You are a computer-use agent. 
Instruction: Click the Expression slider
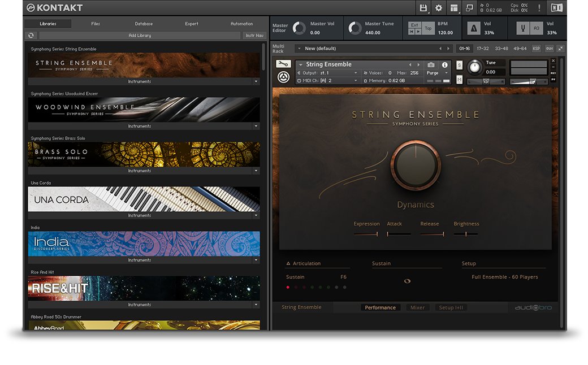coord(366,234)
